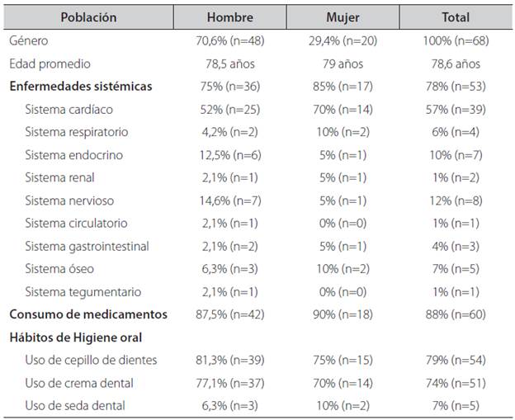Select the 'Edad promedio' row label
Screen dimensions: 515x420
pyautogui.click(x=49, y=63)
